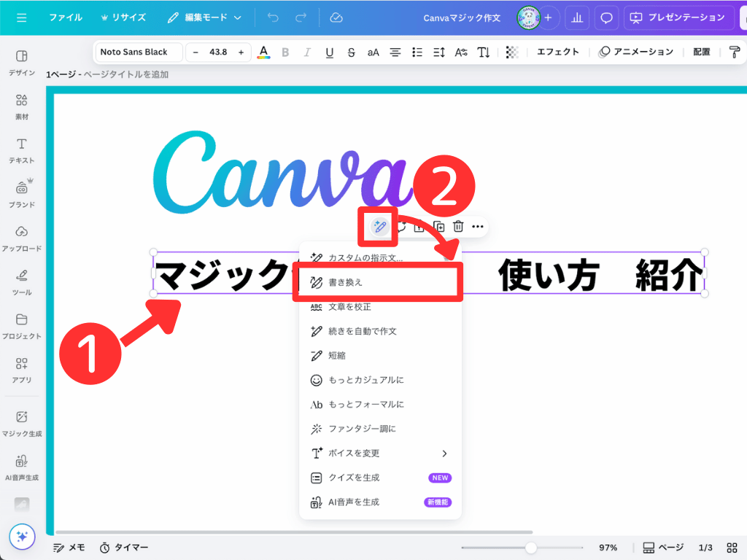Screen dimensions: 747x560
Task: Click the font size 43.8 field
Action: click(218, 52)
